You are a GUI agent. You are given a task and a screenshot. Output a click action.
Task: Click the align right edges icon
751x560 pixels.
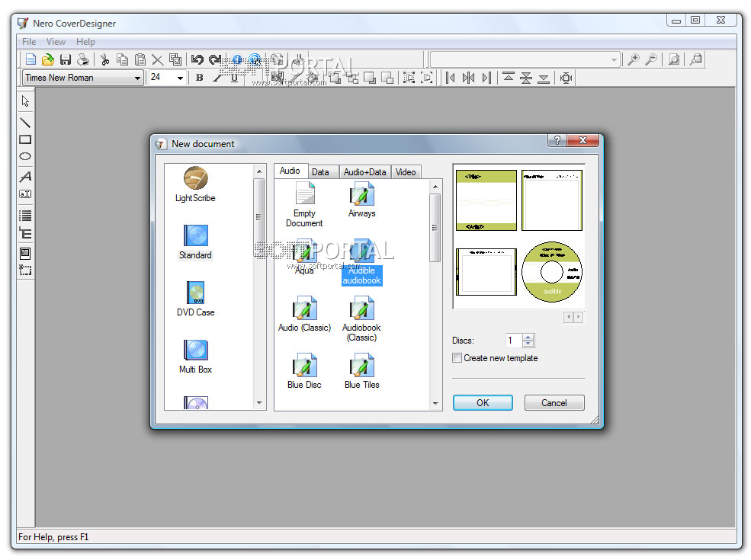tap(486, 78)
